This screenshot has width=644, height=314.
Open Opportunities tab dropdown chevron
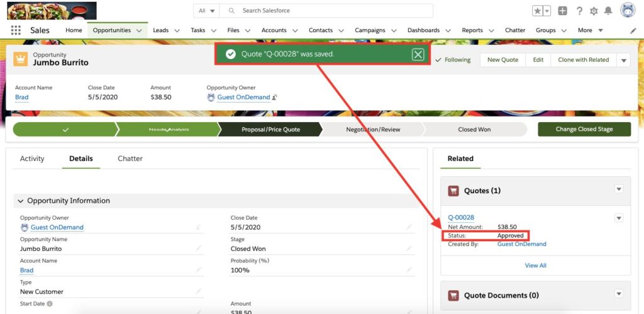(139, 30)
